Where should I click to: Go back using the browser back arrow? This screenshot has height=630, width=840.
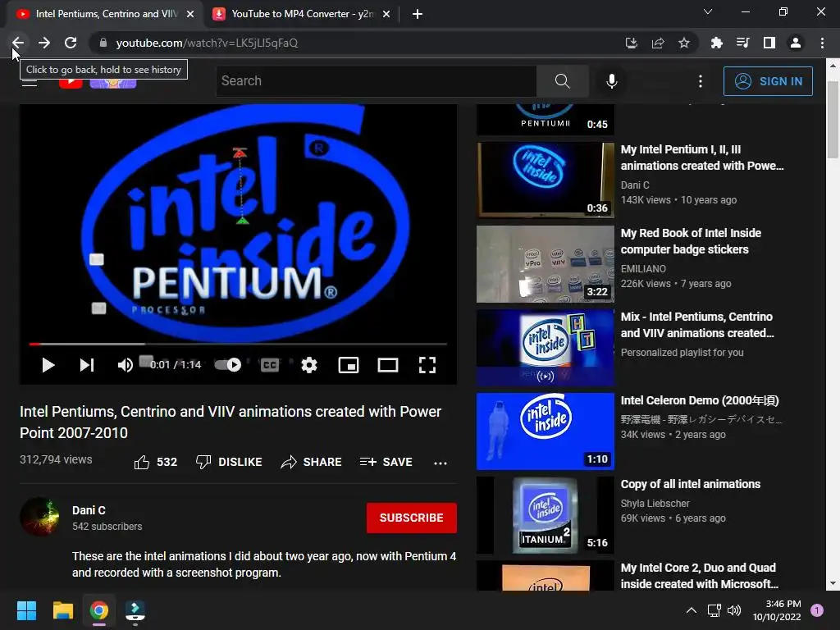[x=18, y=43]
